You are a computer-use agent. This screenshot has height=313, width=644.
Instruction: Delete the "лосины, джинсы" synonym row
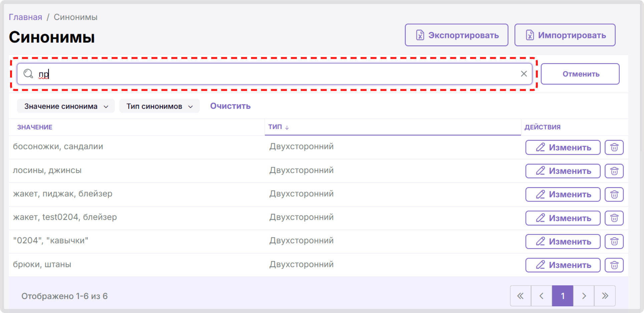(614, 171)
